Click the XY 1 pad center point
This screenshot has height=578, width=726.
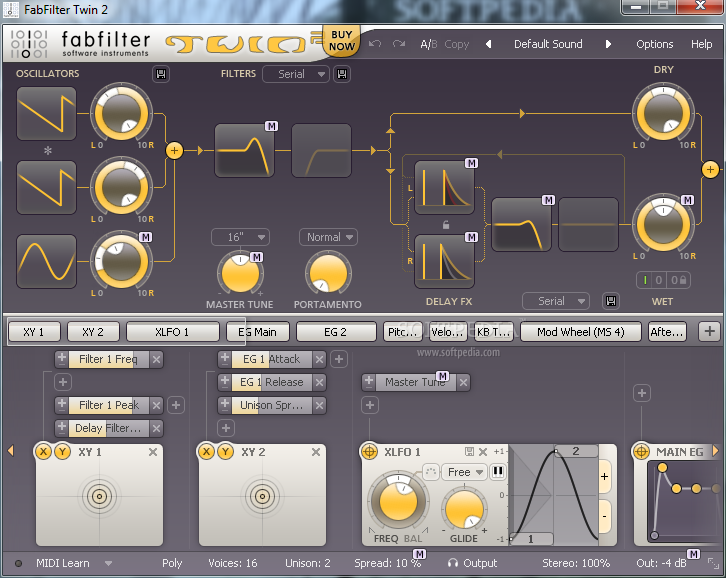click(99, 496)
